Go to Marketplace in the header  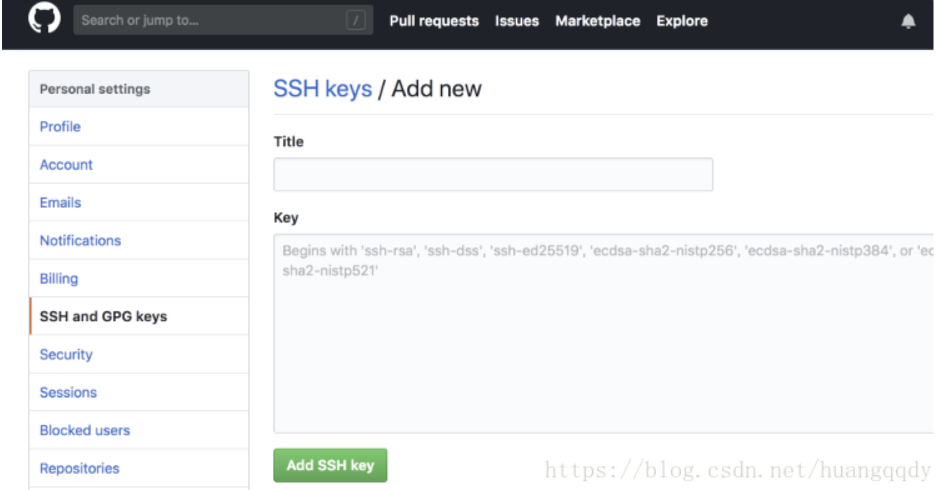[598, 21]
